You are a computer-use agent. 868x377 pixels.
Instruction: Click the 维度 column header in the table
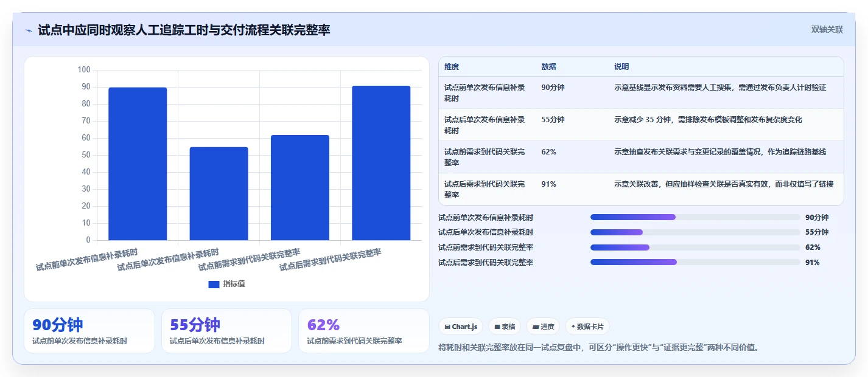coord(452,67)
